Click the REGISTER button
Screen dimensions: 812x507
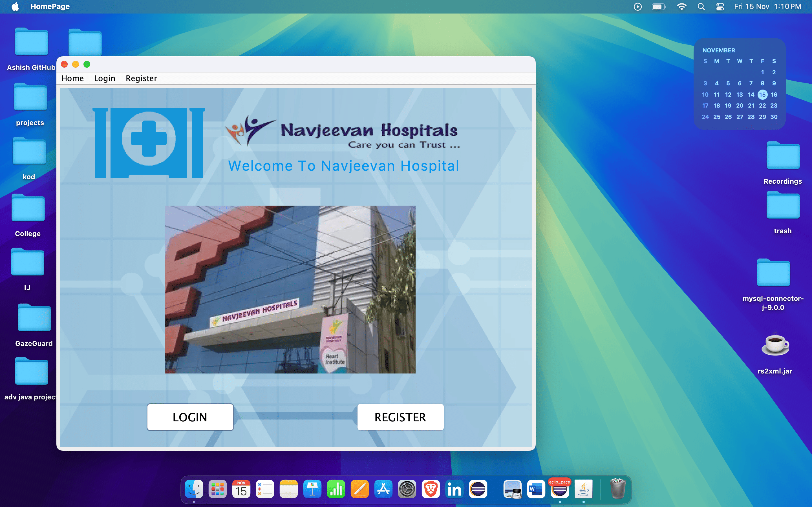tap(400, 417)
